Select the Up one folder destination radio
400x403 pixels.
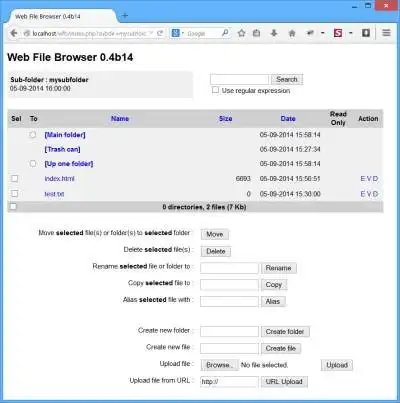coord(33,163)
